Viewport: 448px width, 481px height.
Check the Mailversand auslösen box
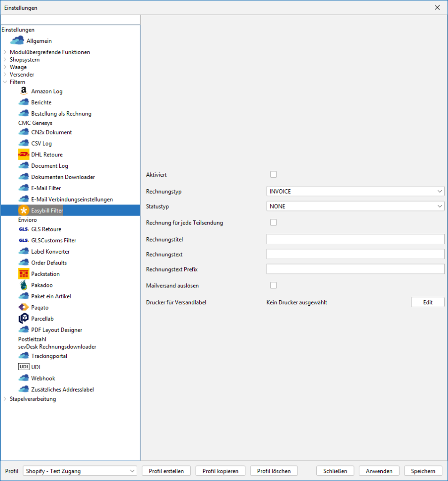[273, 285]
